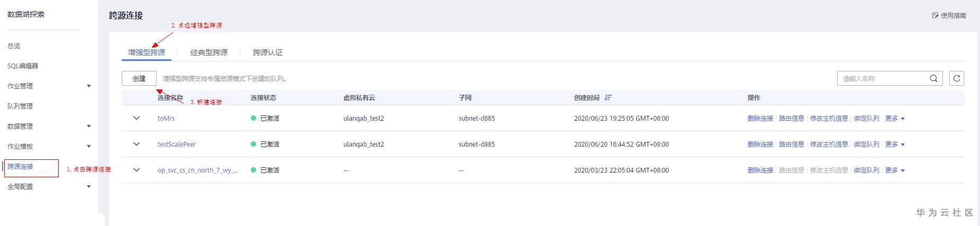Click 删除连接 for testScalePeer

point(760,144)
